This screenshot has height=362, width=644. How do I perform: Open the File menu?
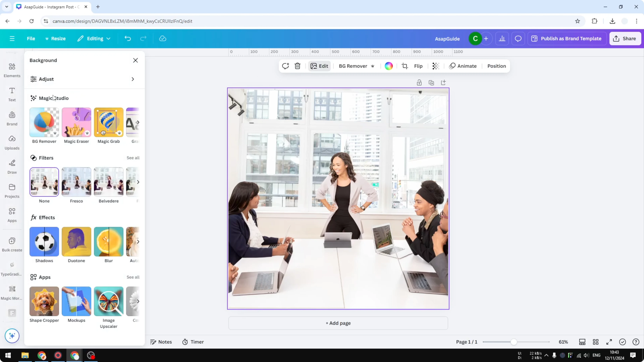[x=31, y=38]
